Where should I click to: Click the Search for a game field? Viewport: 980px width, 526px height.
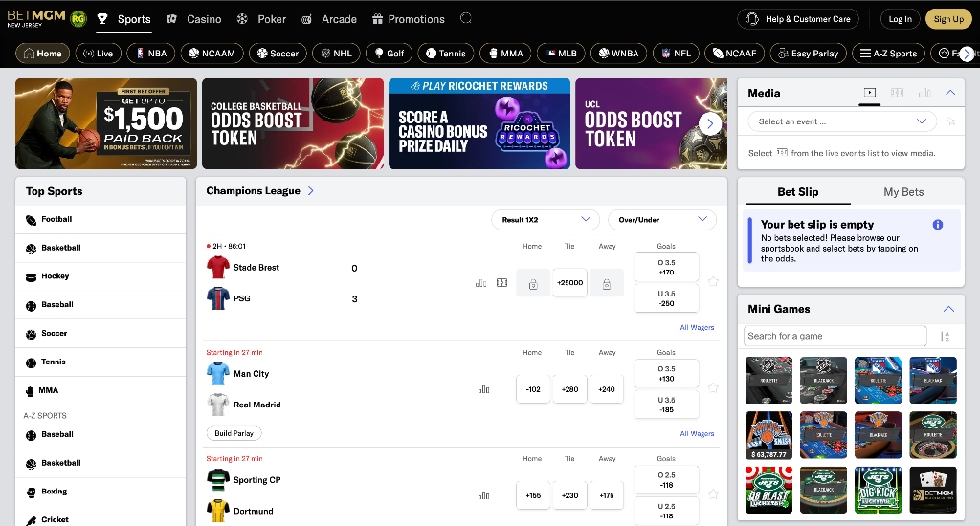835,336
